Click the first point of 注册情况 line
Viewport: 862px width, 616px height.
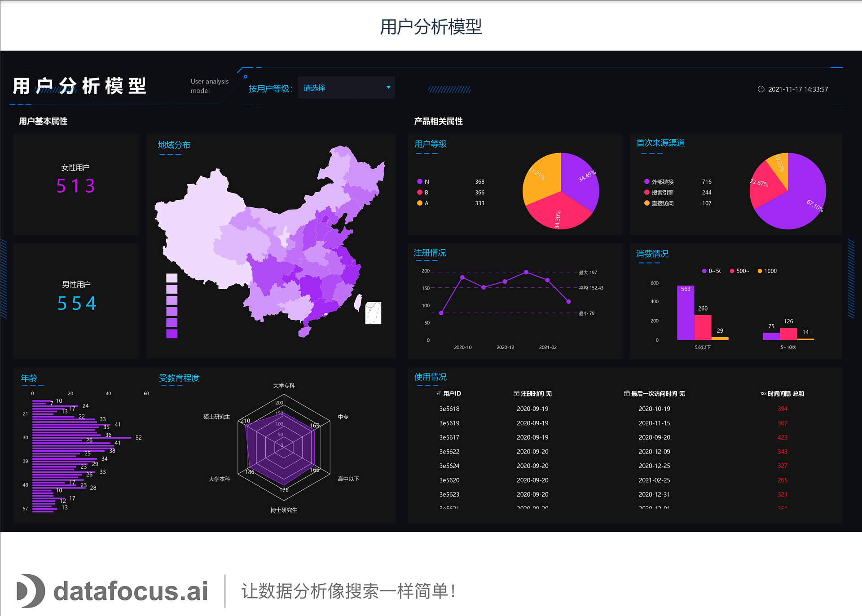[x=441, y=313]
